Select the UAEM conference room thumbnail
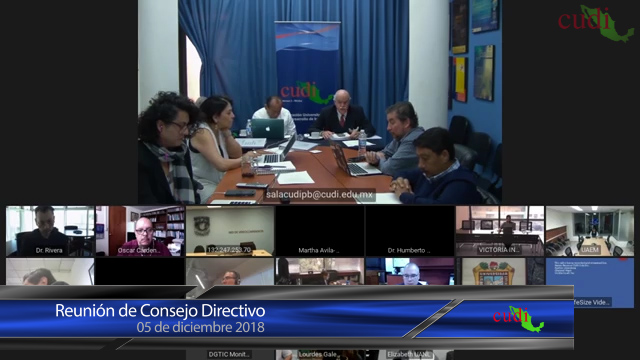The height and width of the screenshot is (360, 640). click(x=590, y=231)
